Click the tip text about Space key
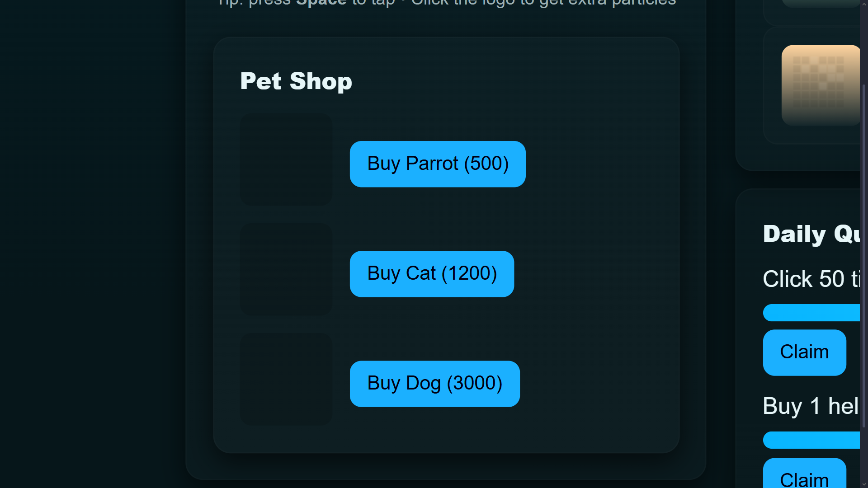Image resolution: width=868 pixels, height=488 pixels. coord(447,3)
